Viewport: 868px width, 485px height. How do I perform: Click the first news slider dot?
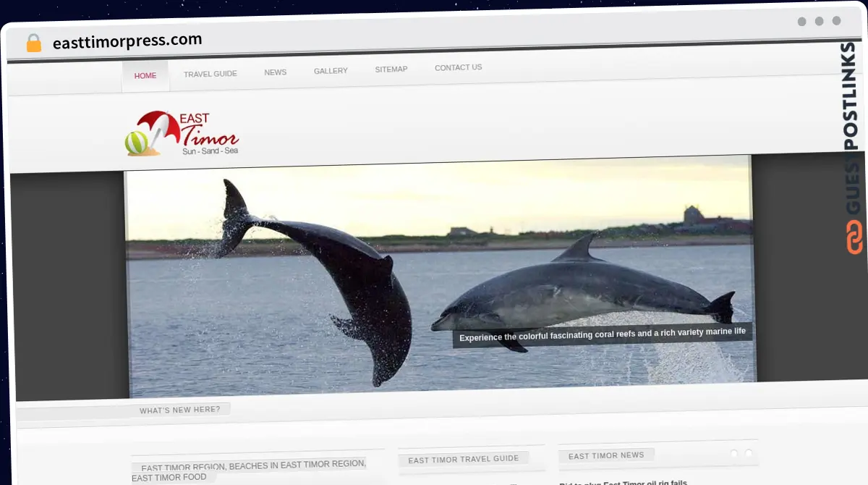tap(733, 453)
